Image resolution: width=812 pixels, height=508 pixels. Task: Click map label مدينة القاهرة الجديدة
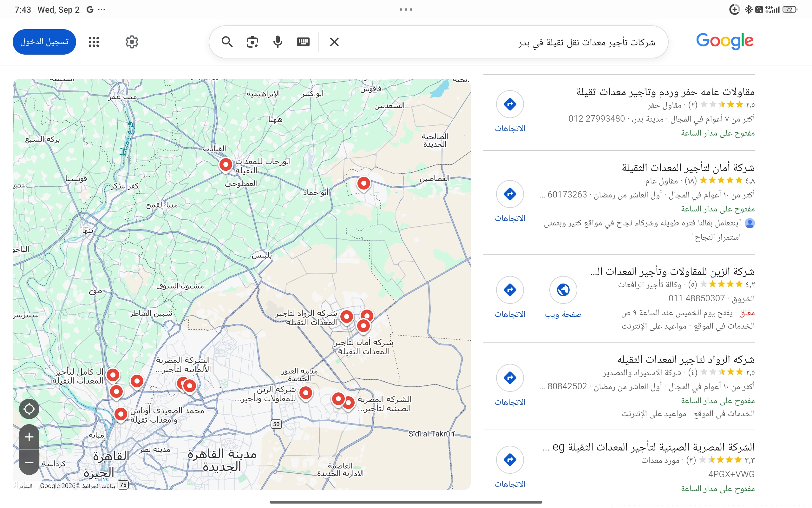pos(222,460)
